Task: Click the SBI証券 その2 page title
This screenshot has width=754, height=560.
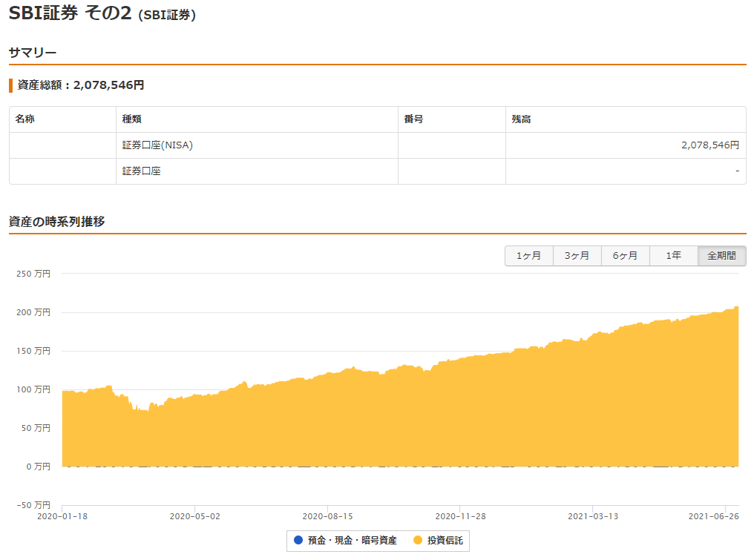Action: (70, 13)
